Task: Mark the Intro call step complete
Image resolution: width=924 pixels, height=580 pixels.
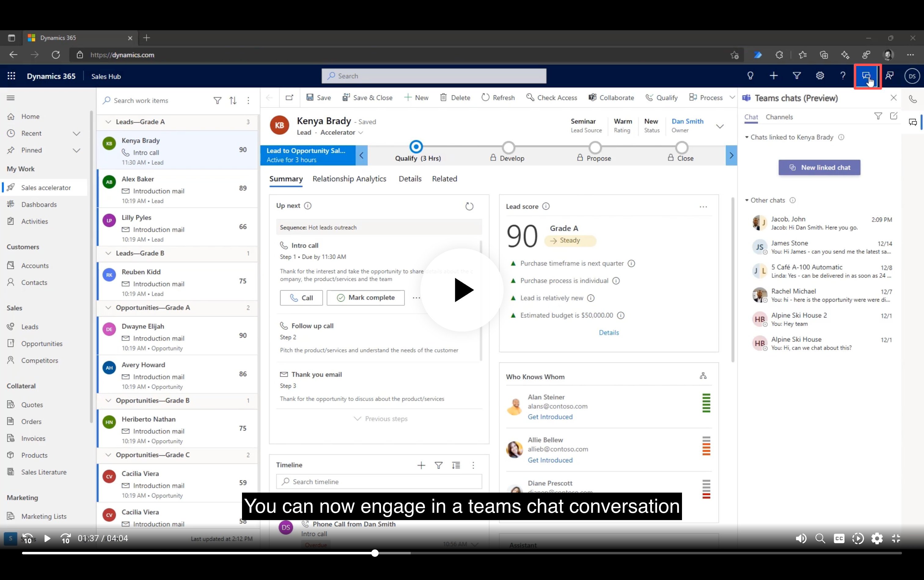Action: click(x=365, y=298)
